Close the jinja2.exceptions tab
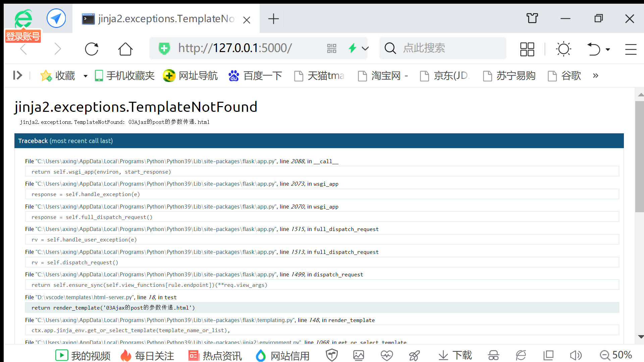 247,20
